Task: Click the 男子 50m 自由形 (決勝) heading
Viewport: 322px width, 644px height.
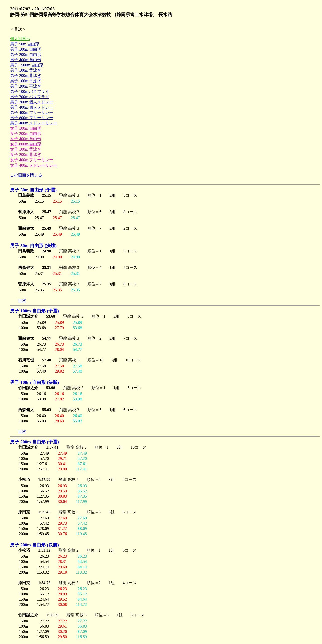Action: tap(33, 246)
